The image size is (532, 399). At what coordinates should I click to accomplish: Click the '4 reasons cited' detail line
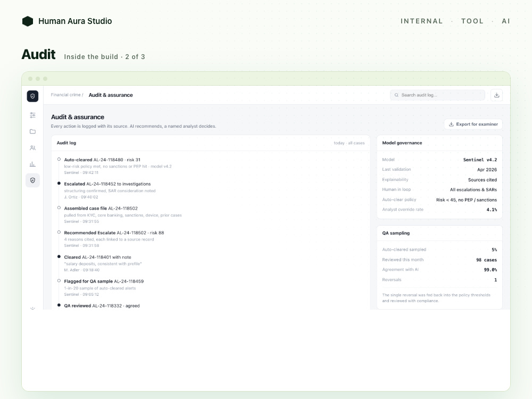click(x=109, y=239)
